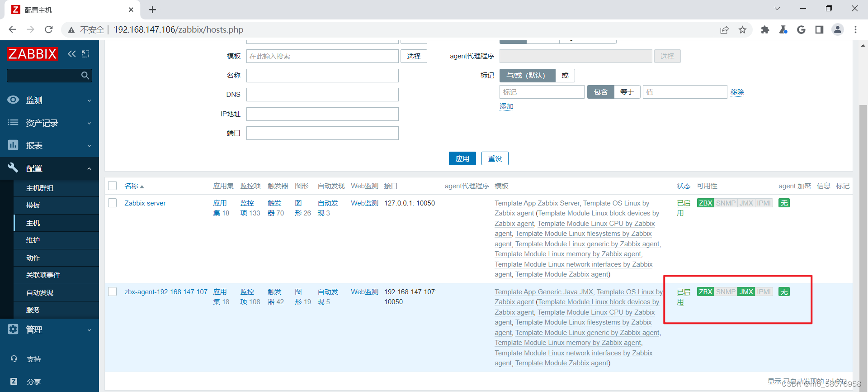The image size is (868, 392).
Task: Go back with the browser back arrow
Action: (13, 29)
